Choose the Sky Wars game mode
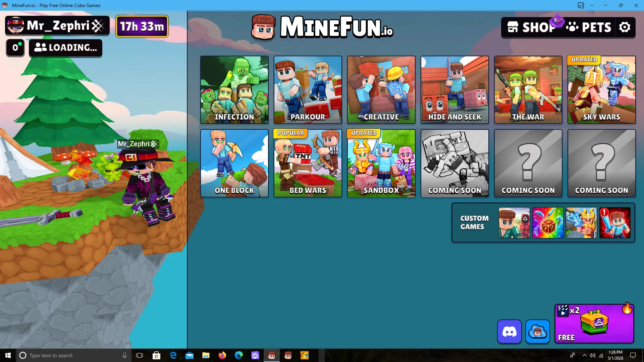 click(602, 90)
